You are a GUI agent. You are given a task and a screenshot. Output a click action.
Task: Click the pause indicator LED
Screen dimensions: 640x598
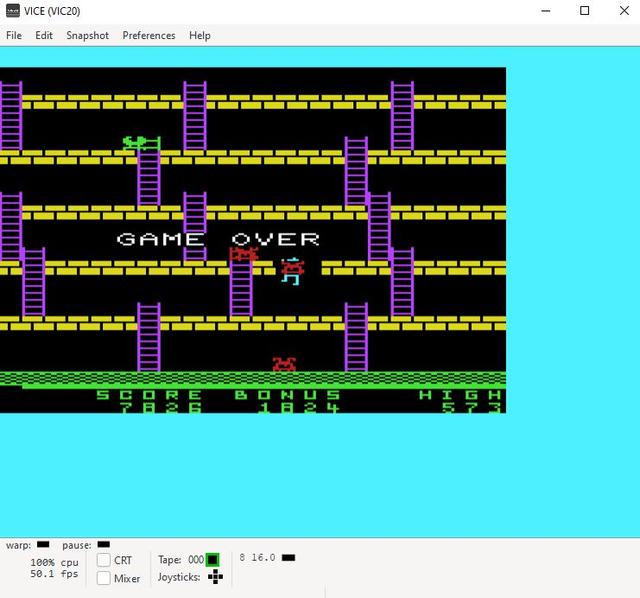tap(104, 544)
